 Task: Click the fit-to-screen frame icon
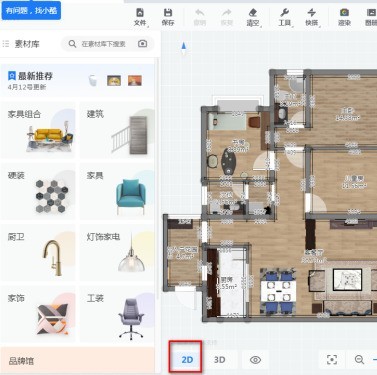point(332,360)
